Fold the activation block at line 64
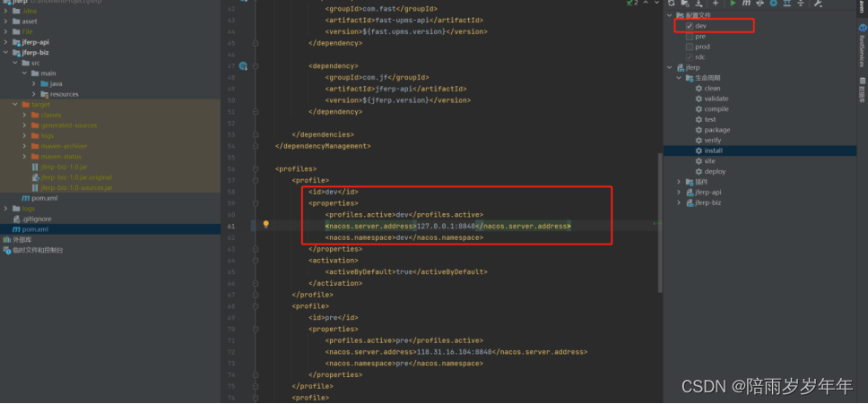Viewport: 868px width, 404px height. (256, 261)
